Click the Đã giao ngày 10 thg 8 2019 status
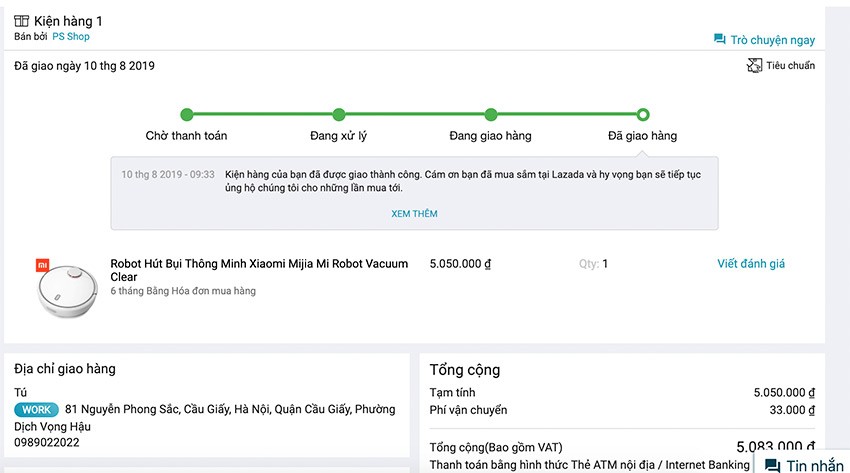The height and width of the screenshot is (473, 850). pos(84,66)
